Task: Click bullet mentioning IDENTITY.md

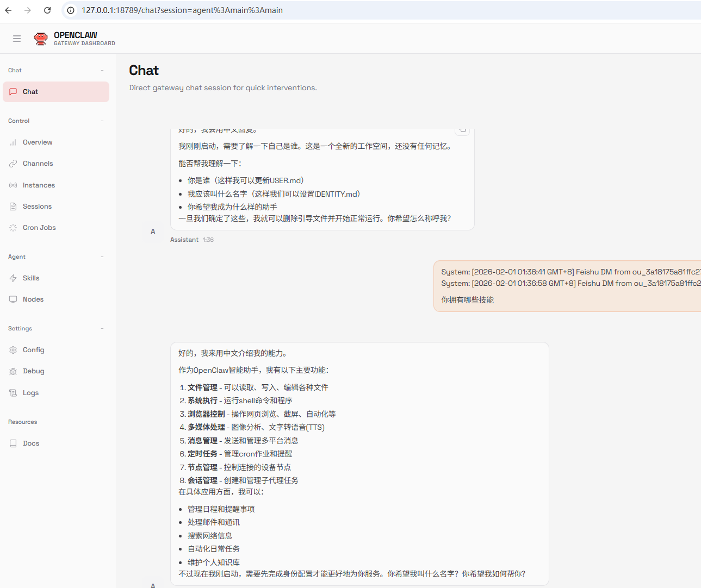Action: pos(274,194)
